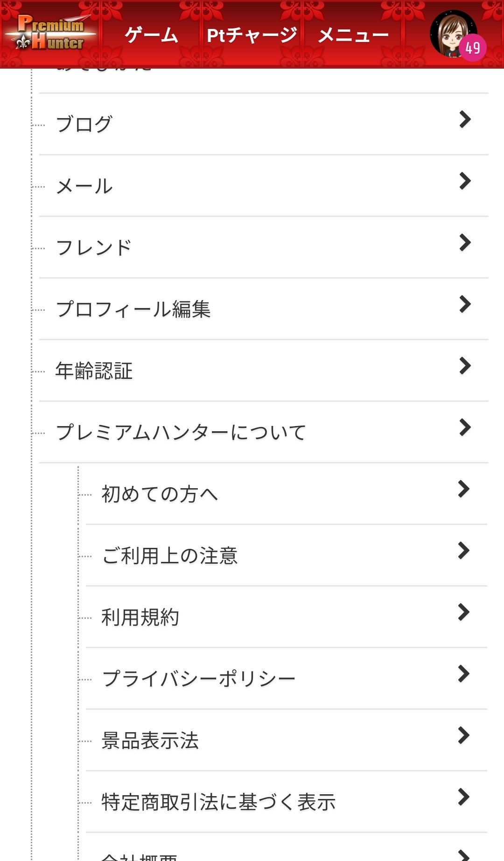Go to the メール menu entry
This screenshot has height=861, width=504.
(264, 186)
